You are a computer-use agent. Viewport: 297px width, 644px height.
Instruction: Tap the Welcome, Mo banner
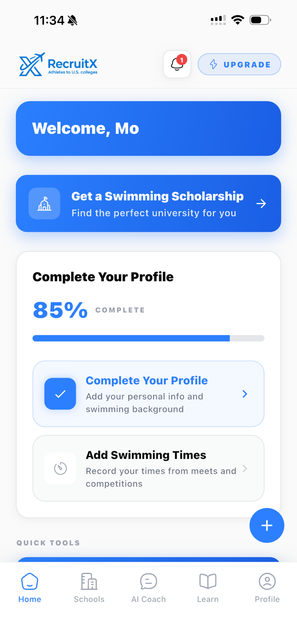click(148, 129)
